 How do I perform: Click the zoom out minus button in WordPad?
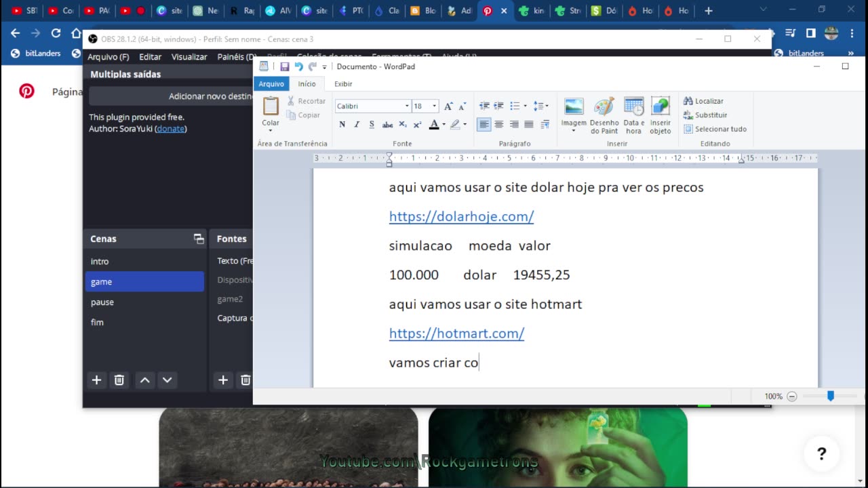[x=791, y=396]
